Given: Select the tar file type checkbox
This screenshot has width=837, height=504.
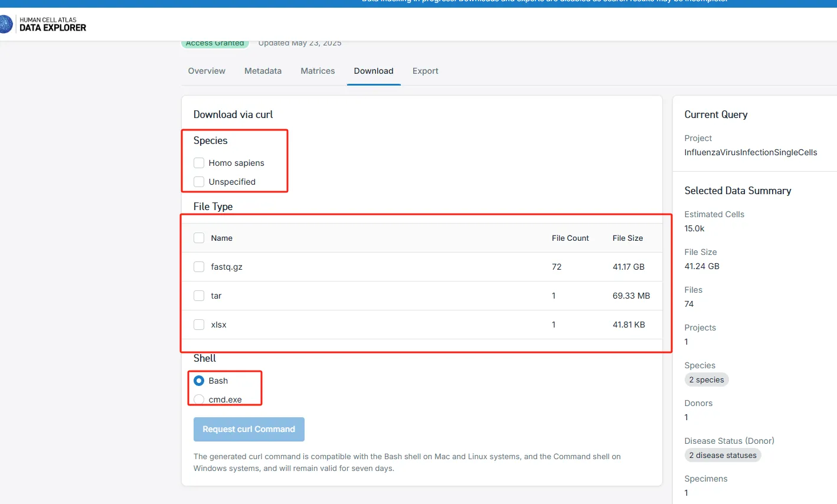Looking at the screenshot, I should 199,296.
